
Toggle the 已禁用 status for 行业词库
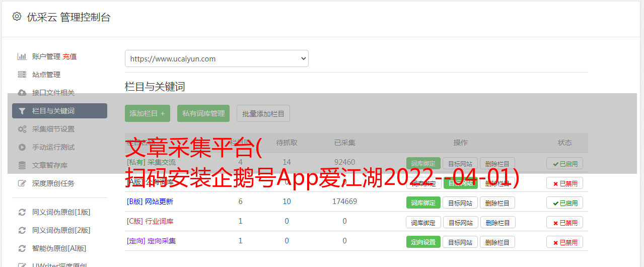(565, 223)
